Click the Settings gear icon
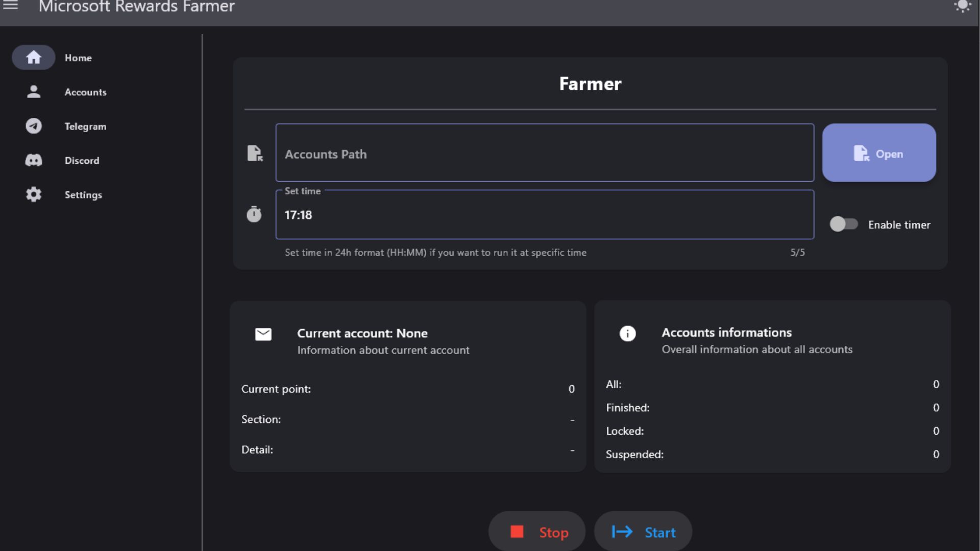This screenshot has width=980, height=551. pyautogui.click(x=34, y=194)
